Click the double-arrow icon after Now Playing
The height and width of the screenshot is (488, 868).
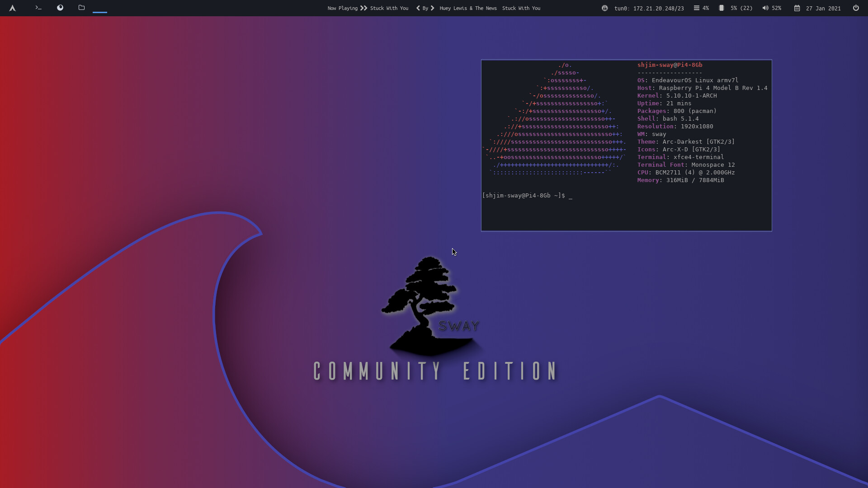[364, 8]
